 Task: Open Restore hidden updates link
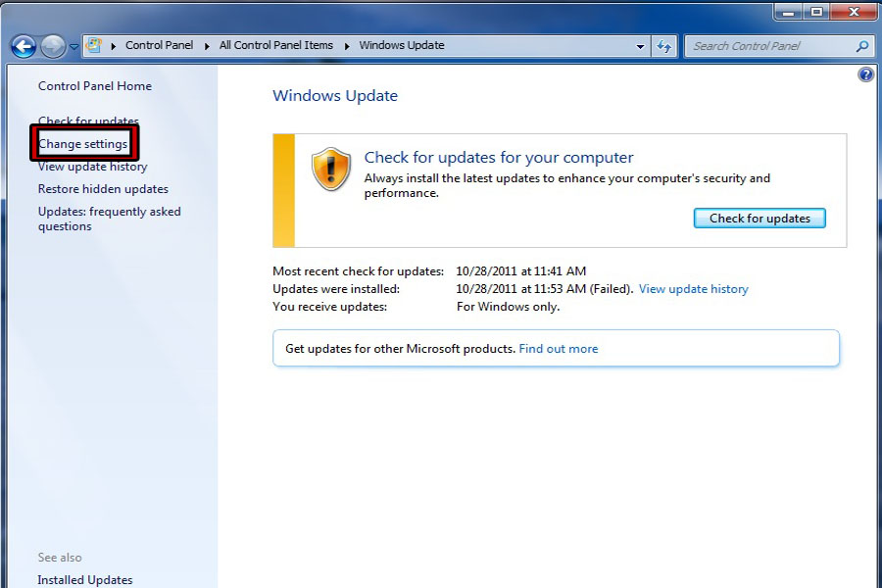(x=103, y=189)
